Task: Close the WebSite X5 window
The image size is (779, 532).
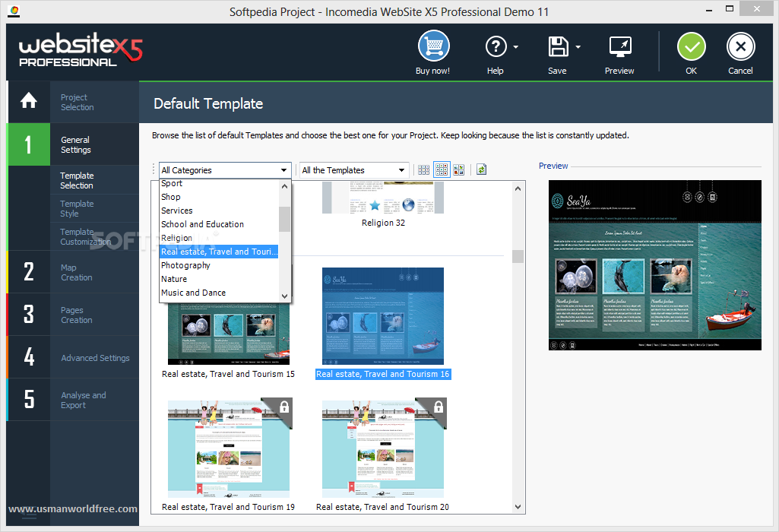Action: 757,9
